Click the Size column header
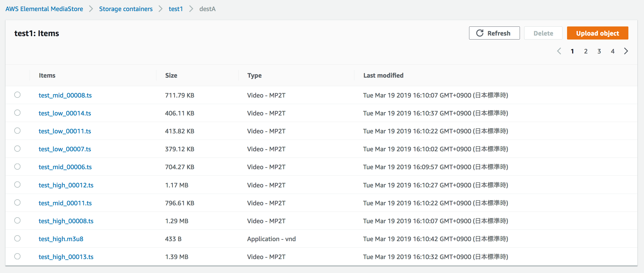 171,75
